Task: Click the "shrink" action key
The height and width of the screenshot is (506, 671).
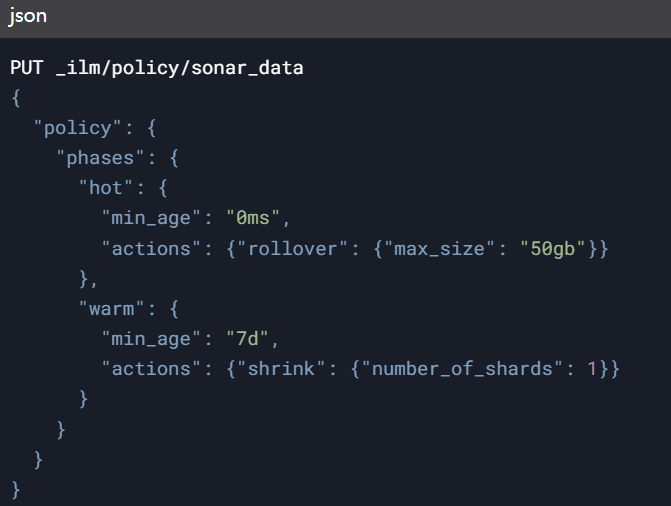Action: [x=281, y=369]
